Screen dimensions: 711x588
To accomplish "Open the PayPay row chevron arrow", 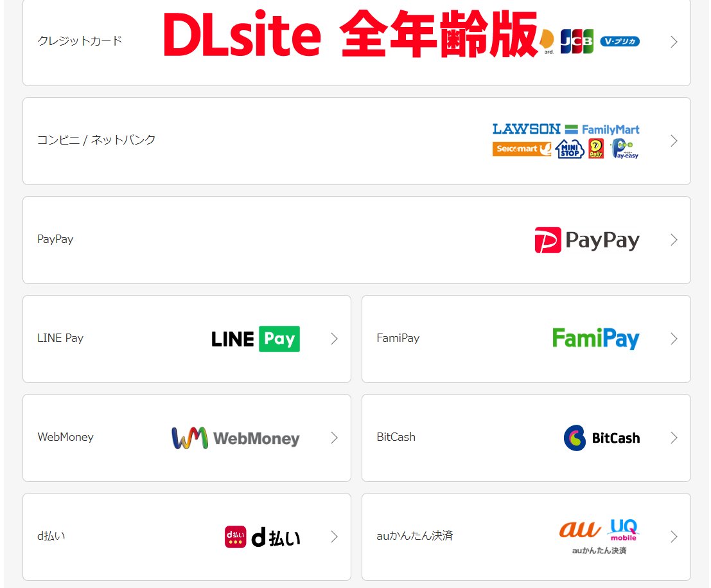I will 674,240.
